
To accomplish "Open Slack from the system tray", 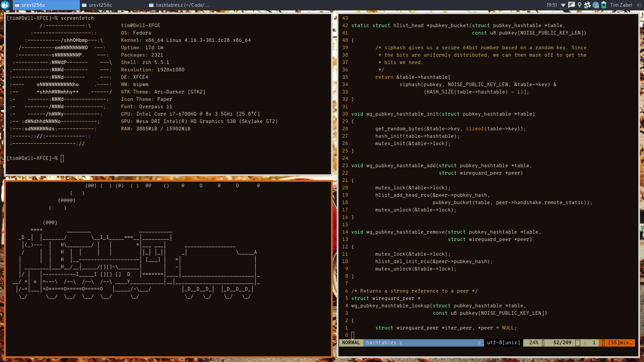I will (x=587, y=5).
